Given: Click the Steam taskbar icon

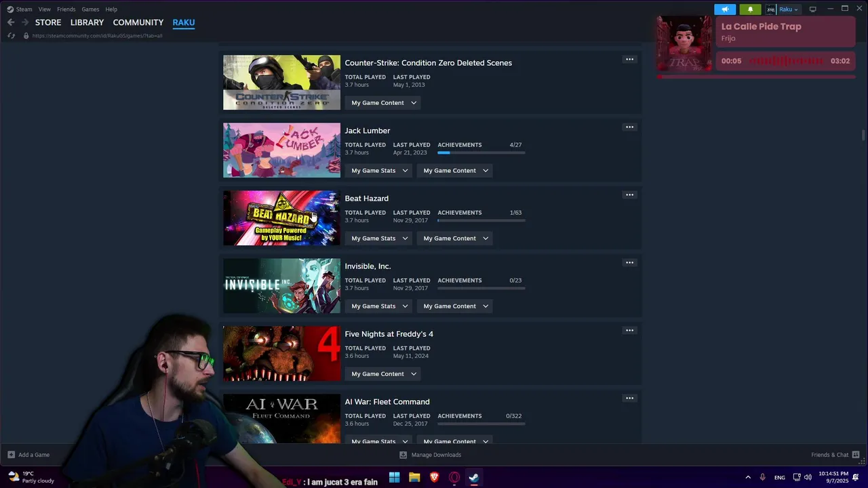Looking at the screenshot, I should 474,477.
